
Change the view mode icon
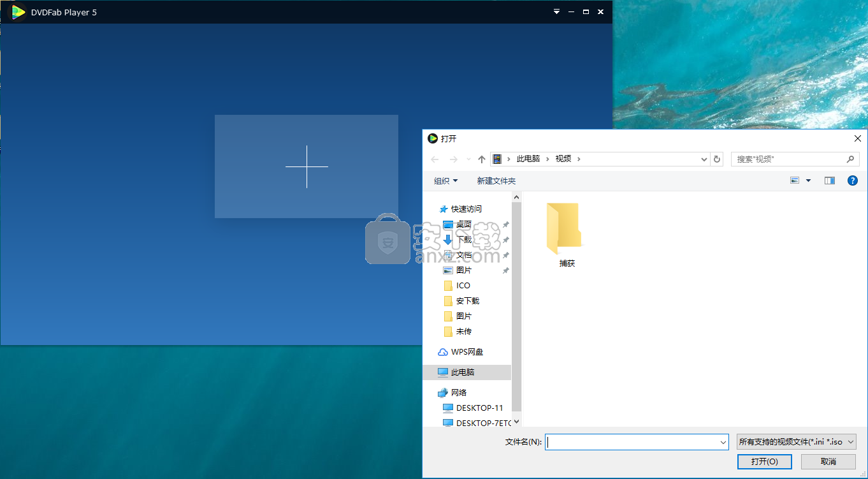click(x=795, y=181)
